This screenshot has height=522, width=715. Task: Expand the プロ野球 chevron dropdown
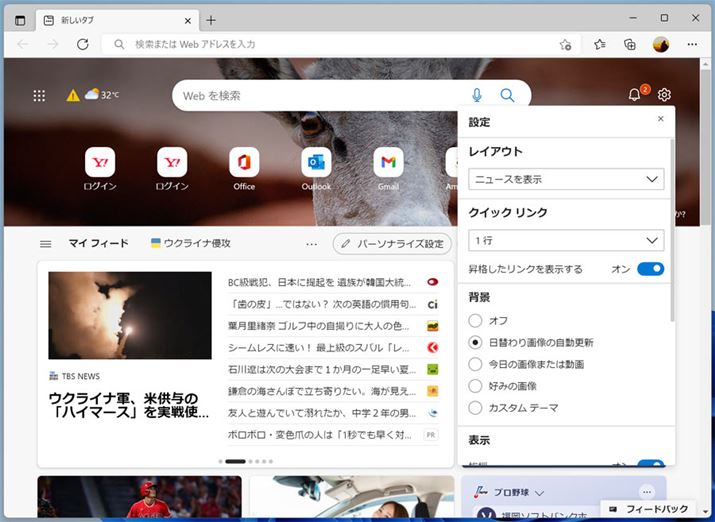539,493
